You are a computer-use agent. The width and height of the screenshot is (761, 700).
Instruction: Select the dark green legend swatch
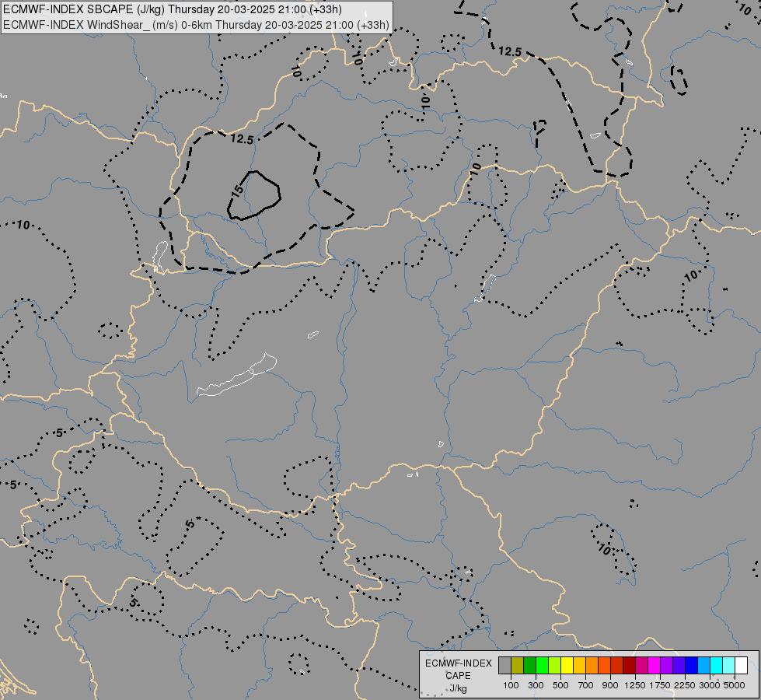529,665
